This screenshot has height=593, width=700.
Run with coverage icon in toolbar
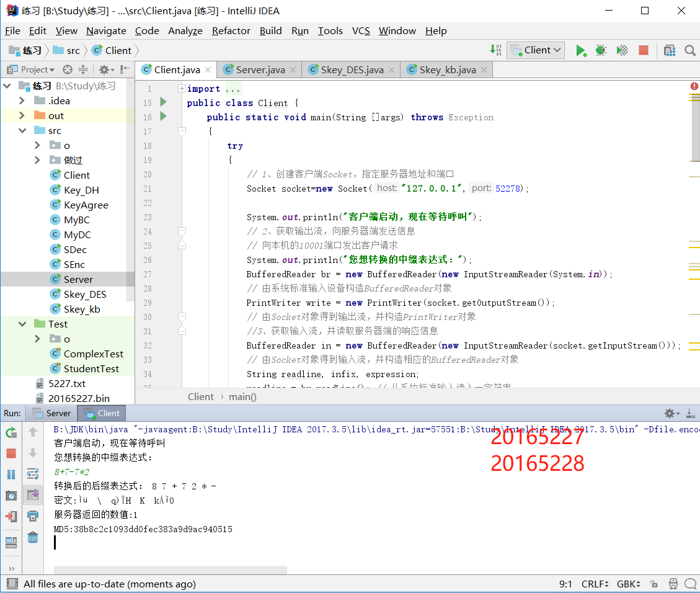click(622, 50)
